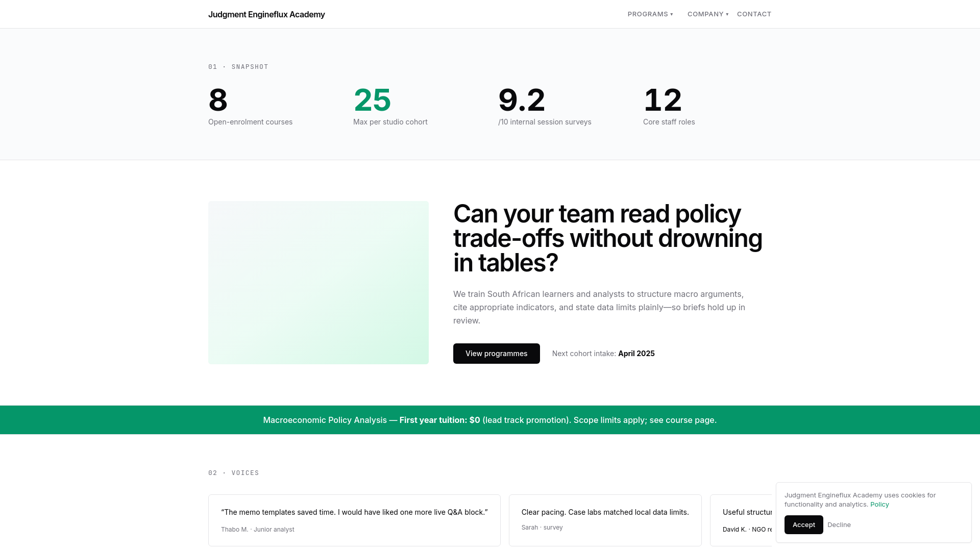Open the Judgment Engineflux Academy home link
This screenshot has height=551, width=980.
coord(266,14)
